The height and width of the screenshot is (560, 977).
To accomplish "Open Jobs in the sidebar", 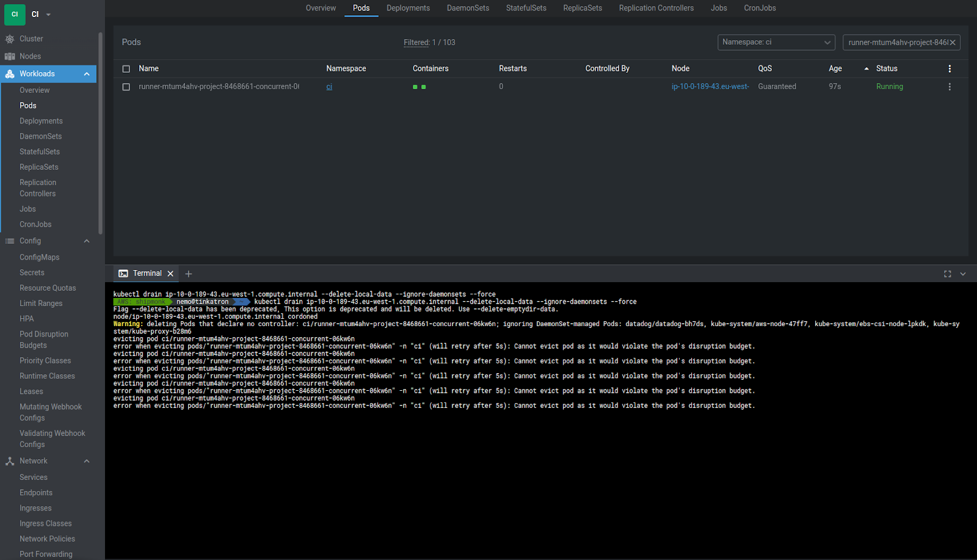I will pyautogui.click(x=27, y=209).
